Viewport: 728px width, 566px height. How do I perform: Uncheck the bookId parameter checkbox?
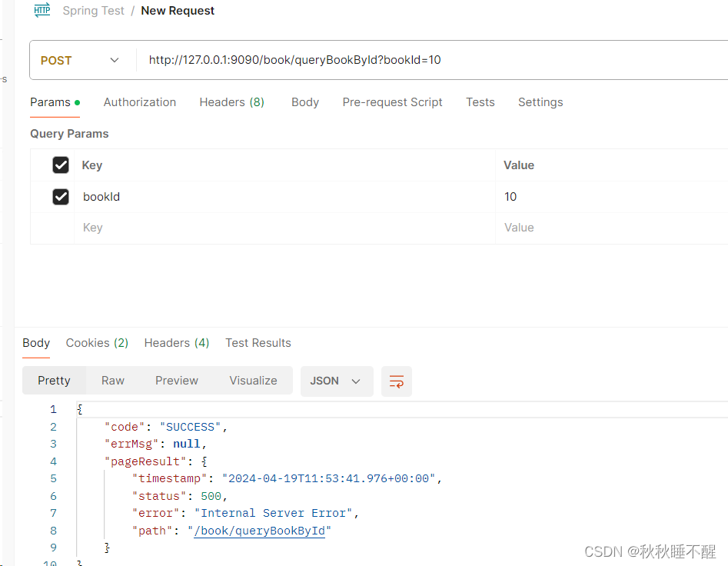(x=61, y=197)
